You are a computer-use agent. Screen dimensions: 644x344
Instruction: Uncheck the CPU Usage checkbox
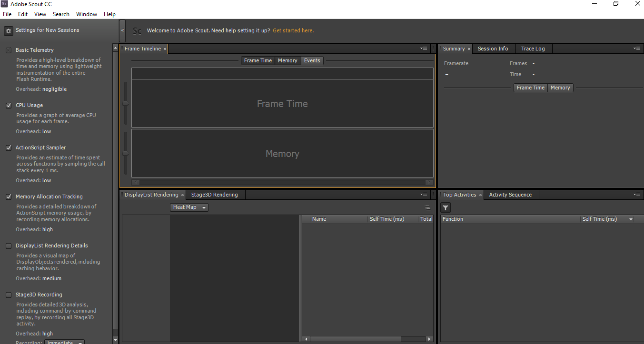click(x=9, y=105)
